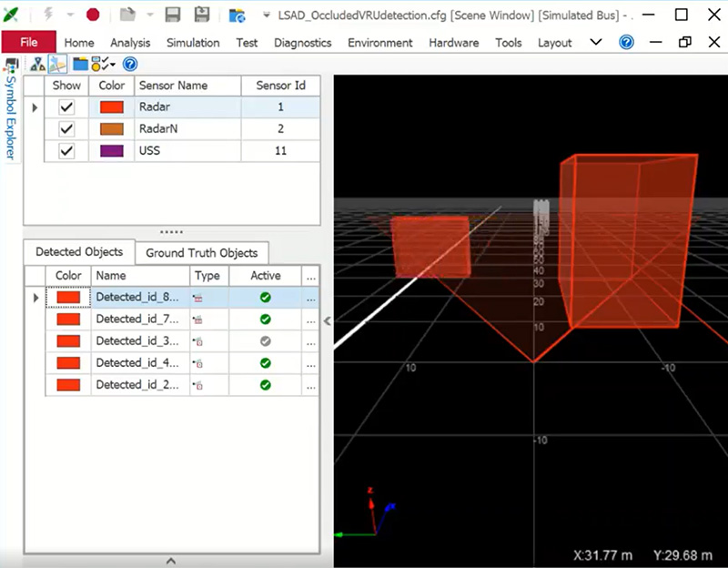Click the Scene Window toolbar help icon
This screenshot has width=728, height=568.
point(130,64)
